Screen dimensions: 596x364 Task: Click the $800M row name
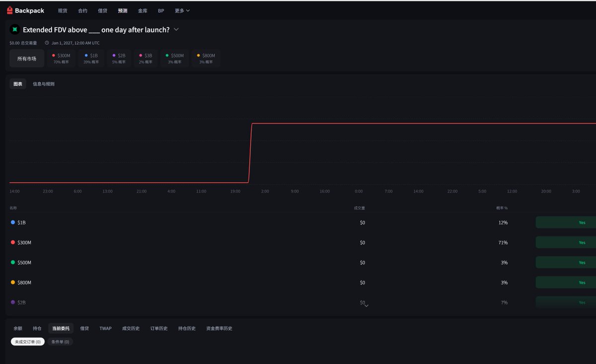point(24,283)
